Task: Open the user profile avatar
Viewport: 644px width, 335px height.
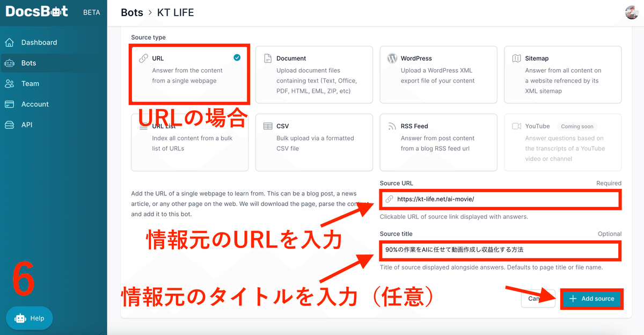Action: coord(632,12)
